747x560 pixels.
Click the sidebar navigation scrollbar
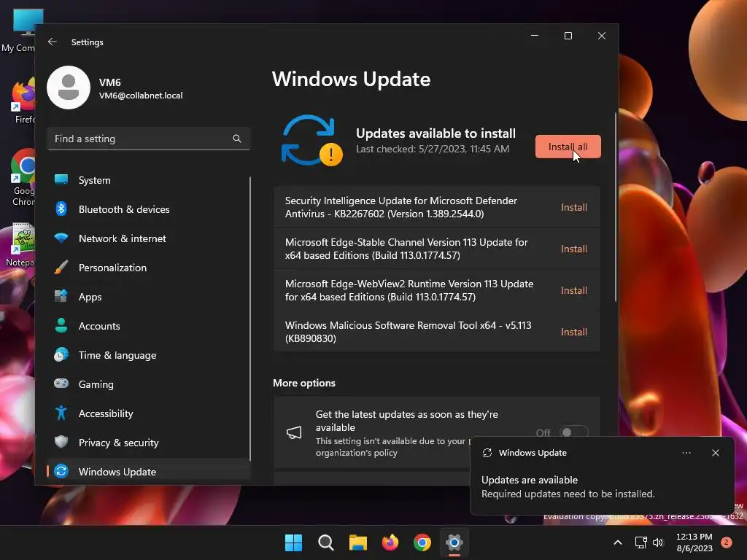coord(249,318)
